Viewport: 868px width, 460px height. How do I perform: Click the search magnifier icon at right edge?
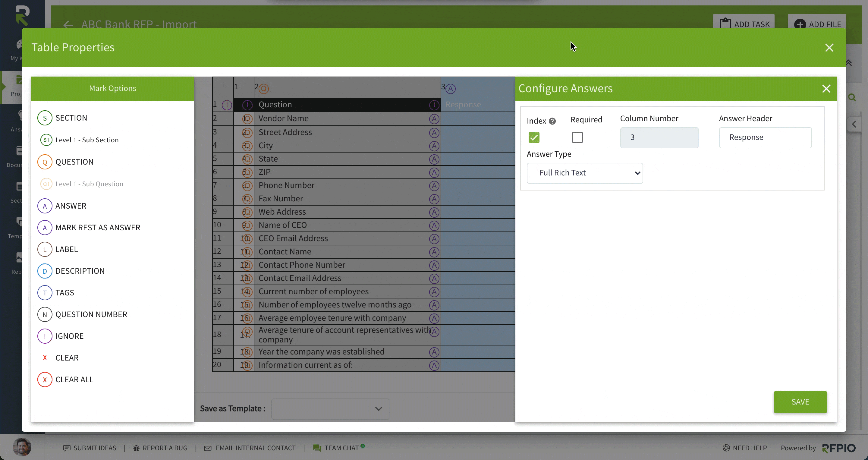tap(852, 98)
